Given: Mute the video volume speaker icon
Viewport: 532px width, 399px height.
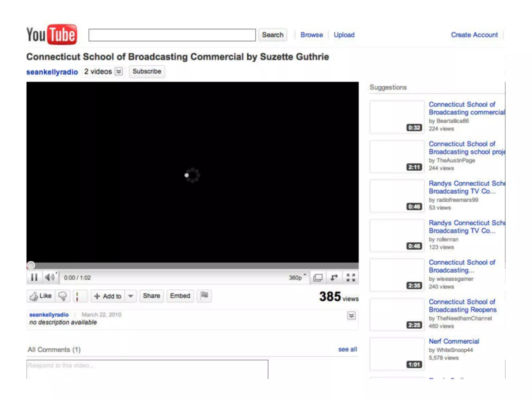Looking at the screenshot, I should coord(49,277).
